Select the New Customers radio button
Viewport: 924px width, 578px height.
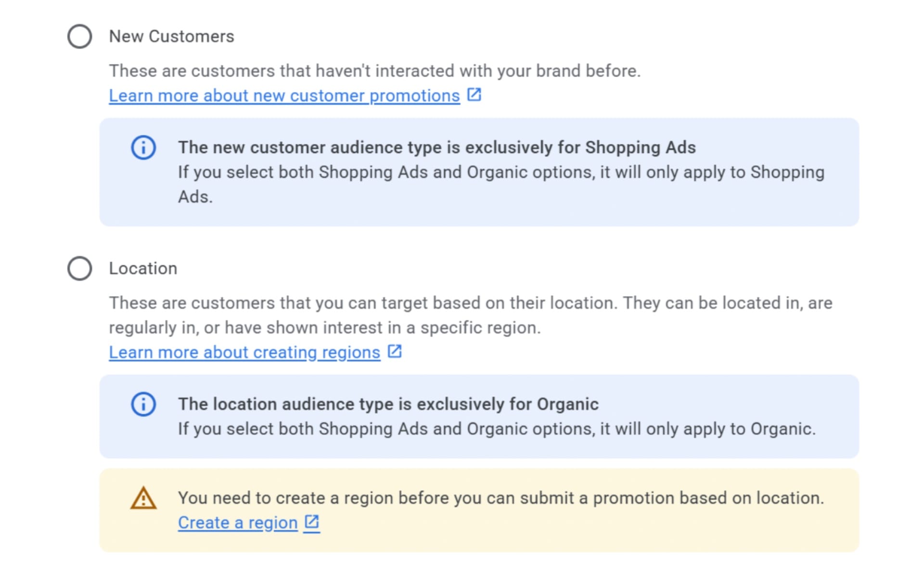[79, 36]
